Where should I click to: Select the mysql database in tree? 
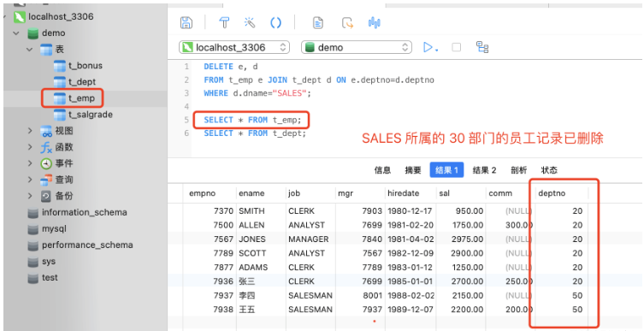tap(54, 228)
